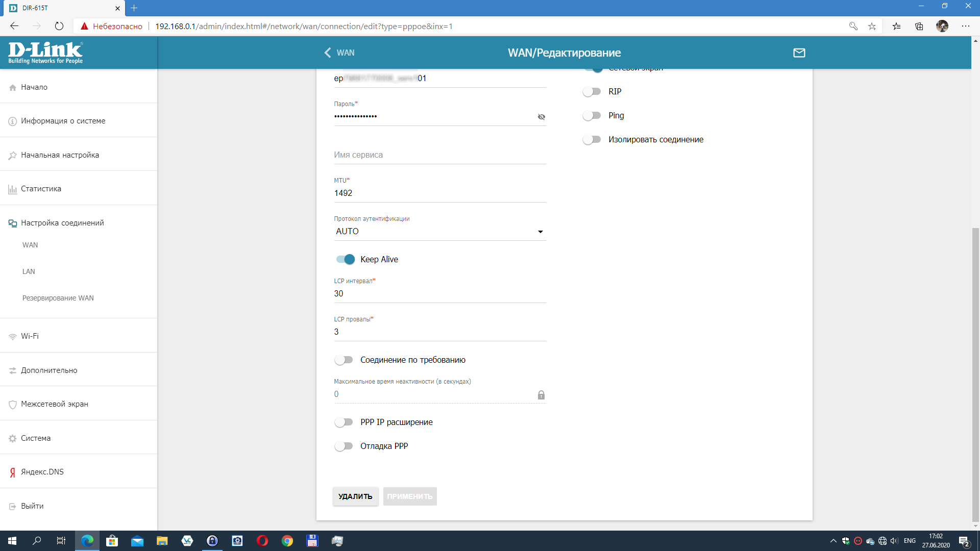Screen dimensions: 980x551
Task: Go back to WAN via chevron
Action: coord(328,53)
